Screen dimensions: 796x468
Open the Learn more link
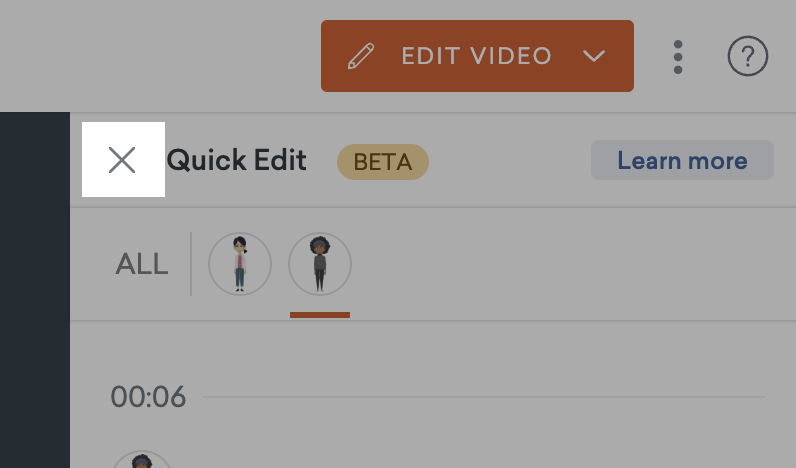pos(682,160)
